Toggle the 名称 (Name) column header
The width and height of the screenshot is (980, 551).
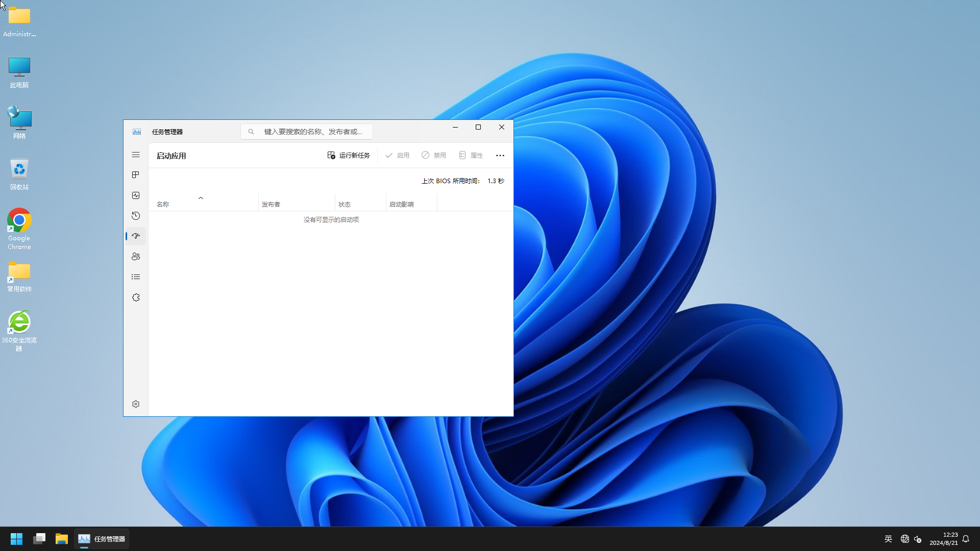tap(163, 204)
